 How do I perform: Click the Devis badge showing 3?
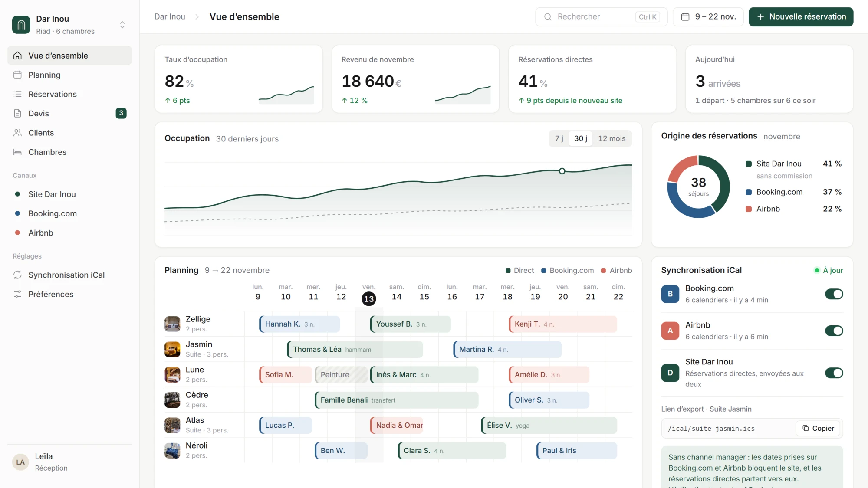121,113
